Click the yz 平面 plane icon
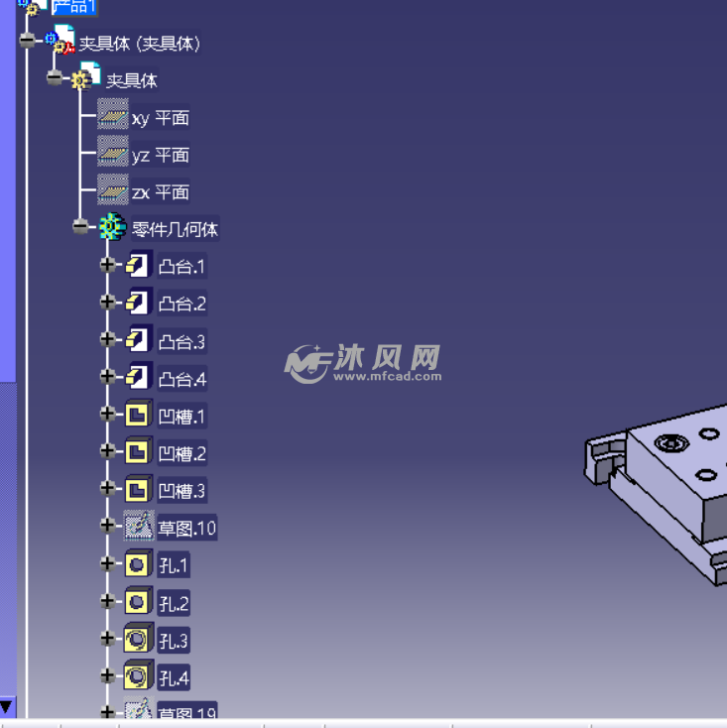Viewport: 727px width, 728px height. 112,152
